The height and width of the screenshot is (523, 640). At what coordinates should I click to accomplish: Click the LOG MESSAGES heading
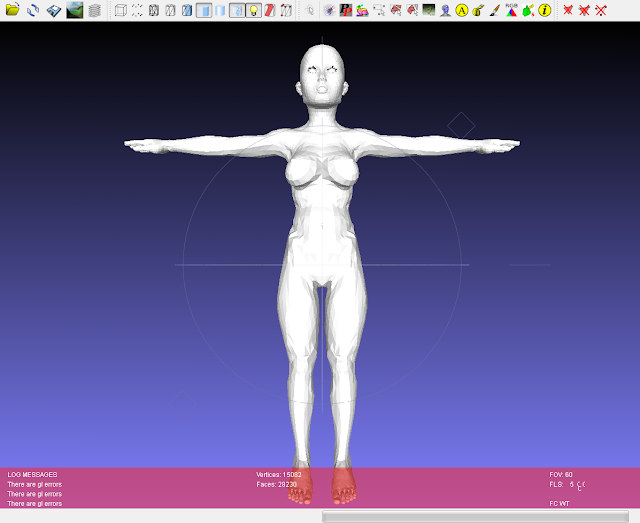click(32, 474)
